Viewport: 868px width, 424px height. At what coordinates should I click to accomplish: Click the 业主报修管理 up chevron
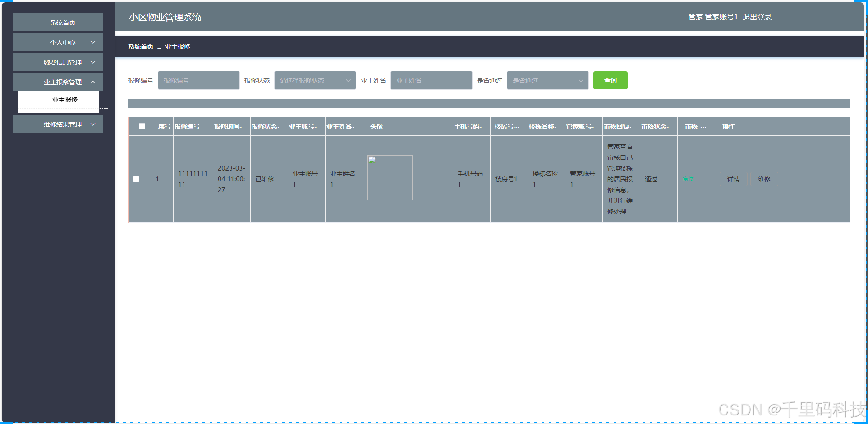[x=93, y=82]
